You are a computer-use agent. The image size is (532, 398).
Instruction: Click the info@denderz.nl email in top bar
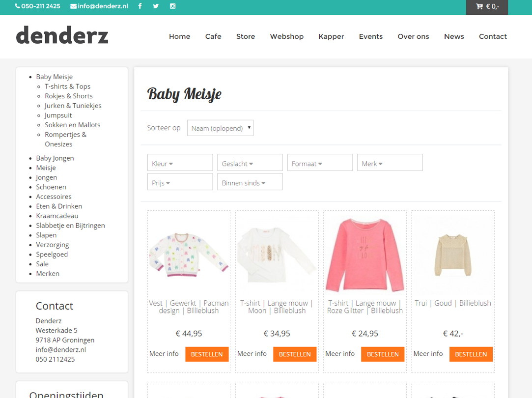[x=99, y=6]
